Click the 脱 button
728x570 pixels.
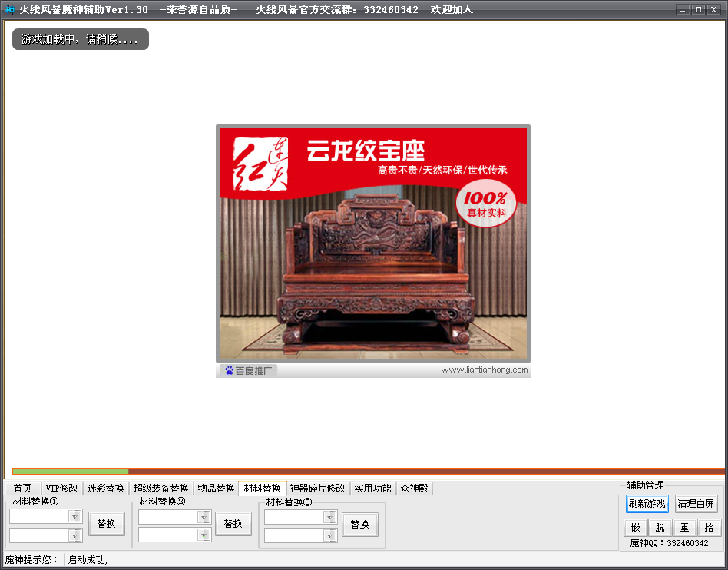pos(660,528)
